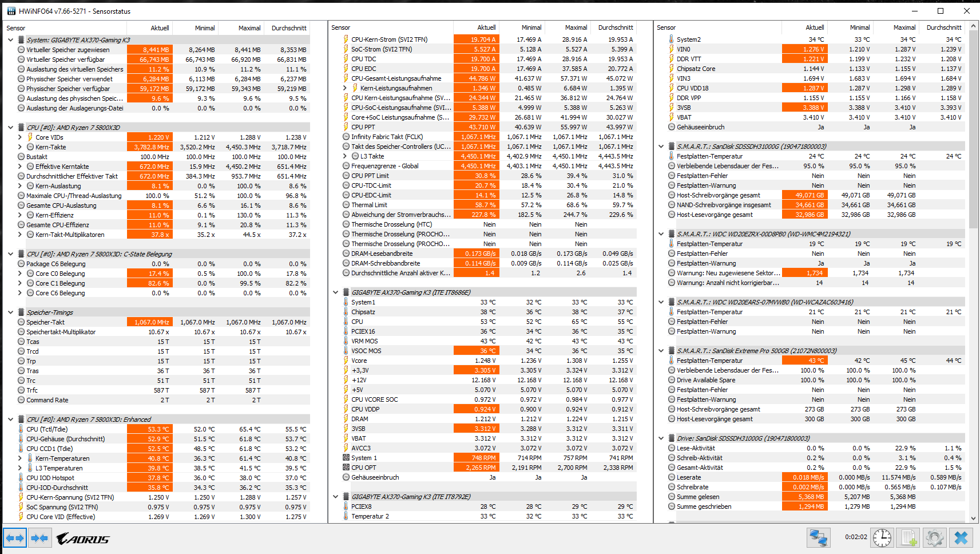
Task: Click thermometer icon of PCIEX8 row
Action: pos(346,506)
